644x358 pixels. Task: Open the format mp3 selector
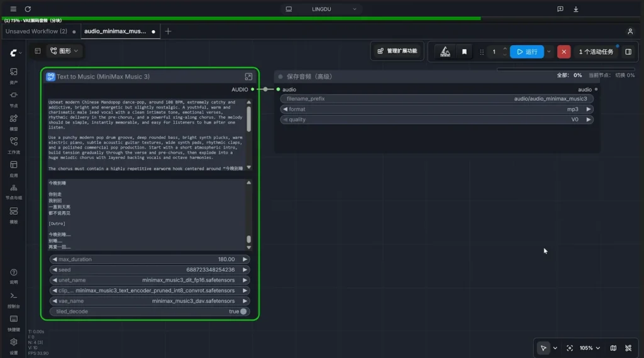point(436,109)
